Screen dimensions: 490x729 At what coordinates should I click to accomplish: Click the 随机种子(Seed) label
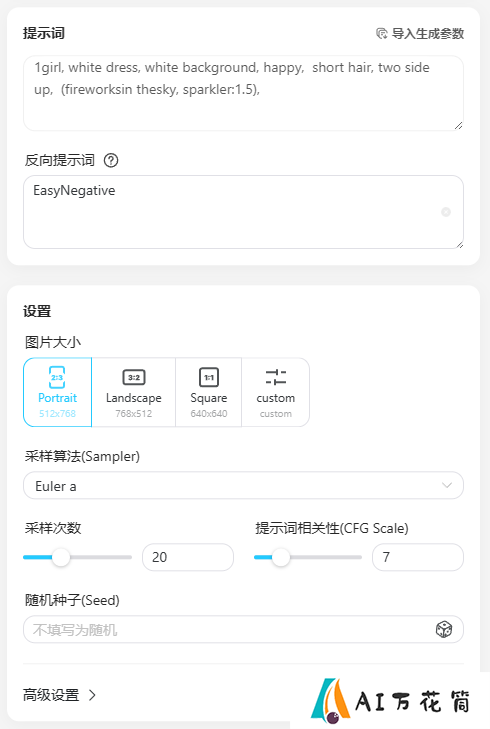click(x=72, y=600)
